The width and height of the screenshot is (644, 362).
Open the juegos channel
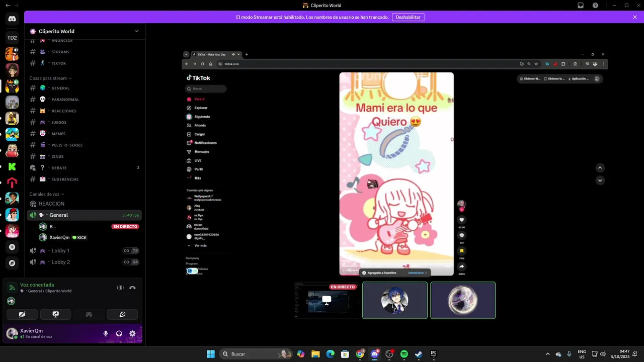(x=84, y=122)
